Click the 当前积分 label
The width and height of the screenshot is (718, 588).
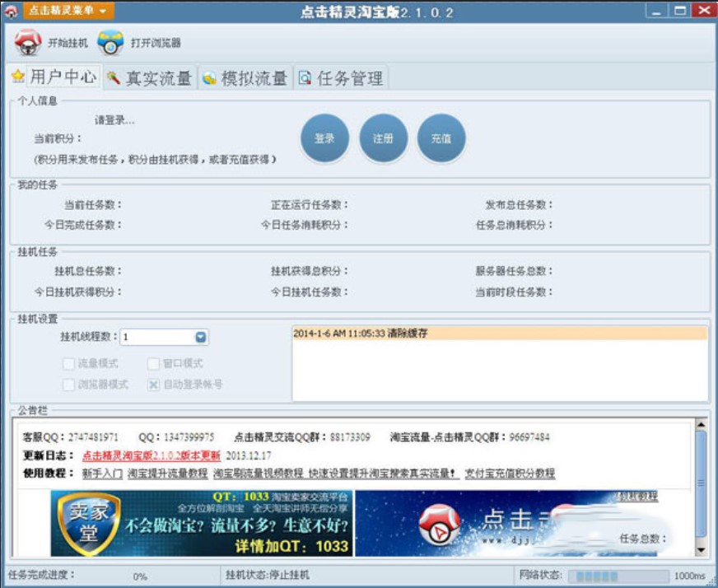58,138
